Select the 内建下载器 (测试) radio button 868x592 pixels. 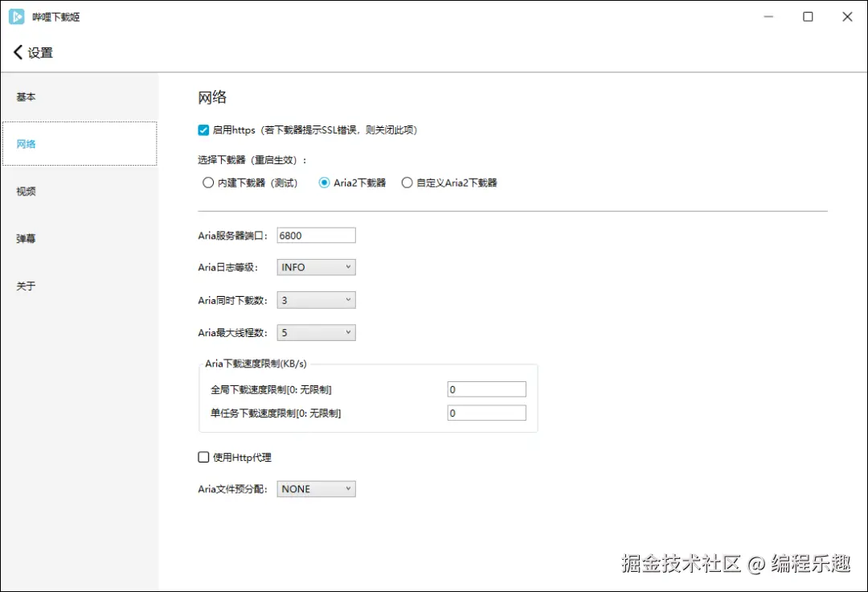(x=208, y=183)
